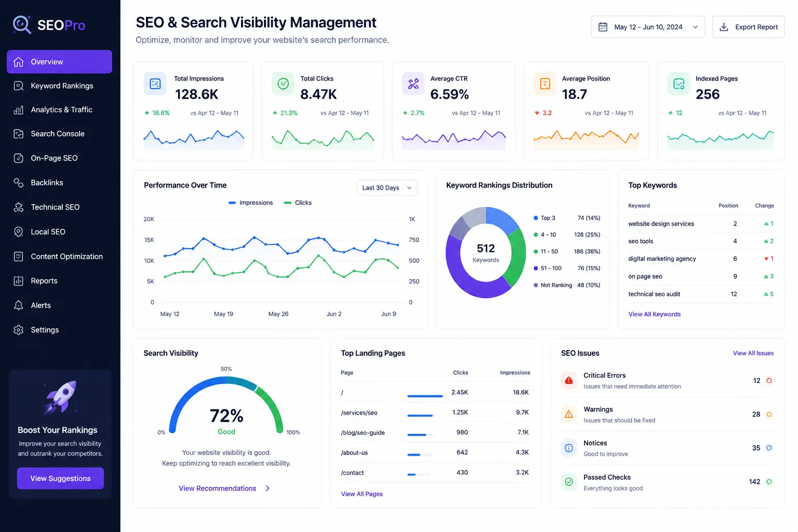This screenshot has height=532, width=798.
Task: Click the Overview home icon
Action: point(19,62)
